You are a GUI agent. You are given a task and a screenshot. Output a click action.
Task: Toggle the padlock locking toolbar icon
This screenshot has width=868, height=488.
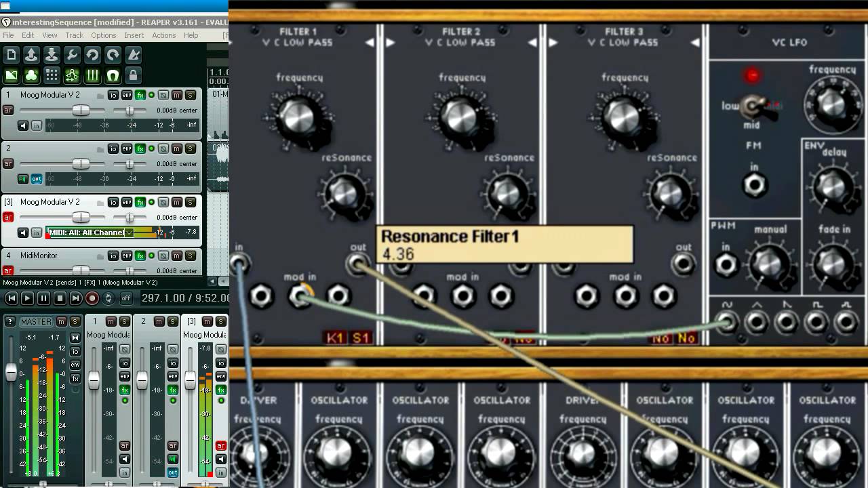(x=134, y=75)
